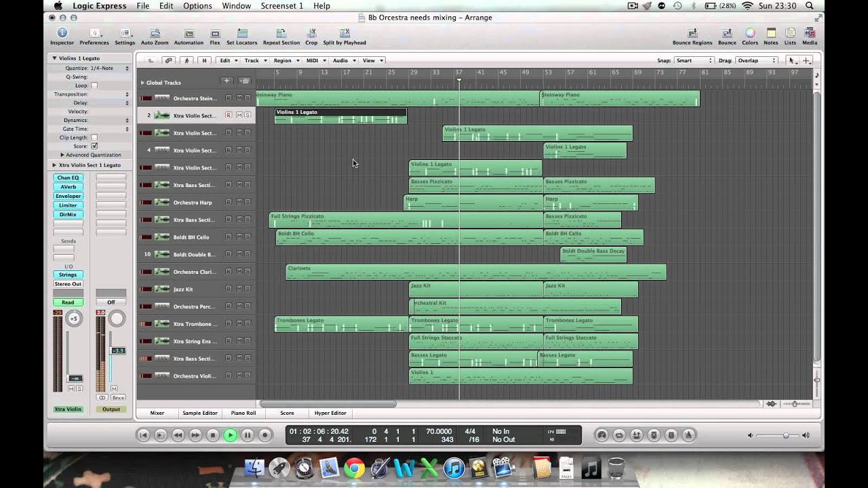Viewport: 868px width, 488px height.
Task: Click the instrument icon of Orchestra Harp track
Action: tap(161, 202)
